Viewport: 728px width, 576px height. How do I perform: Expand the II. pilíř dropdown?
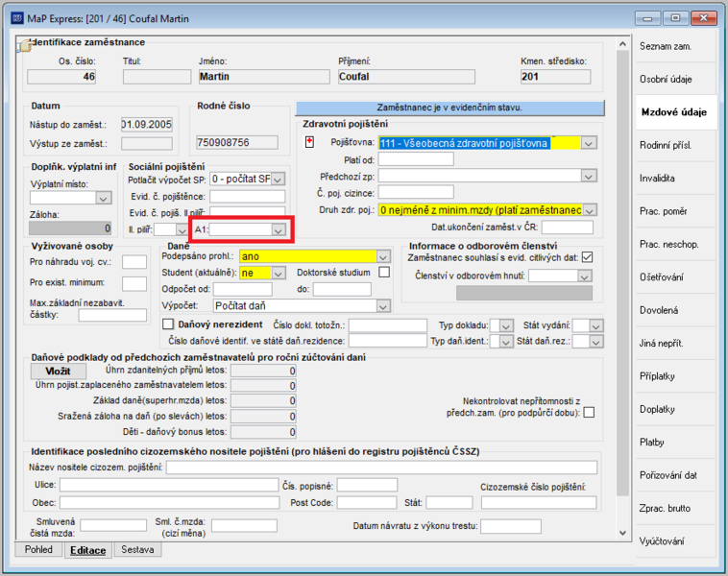[182, 229]
